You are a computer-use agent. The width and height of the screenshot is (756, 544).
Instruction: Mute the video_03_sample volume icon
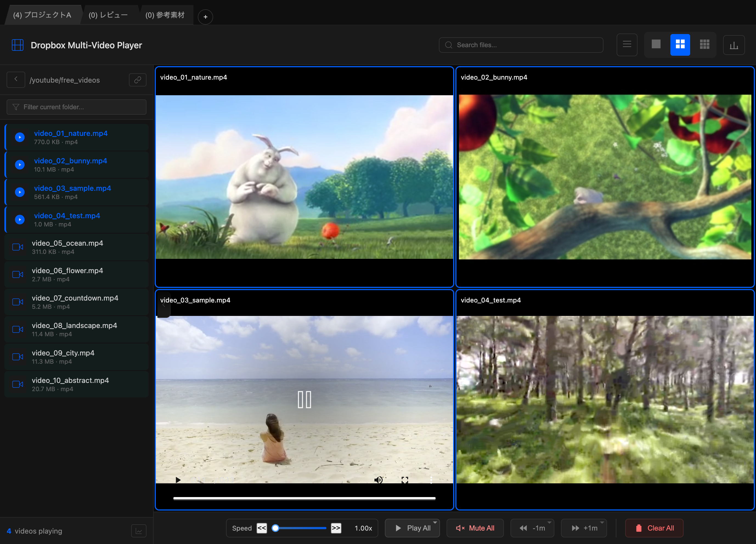click(378, 479)
